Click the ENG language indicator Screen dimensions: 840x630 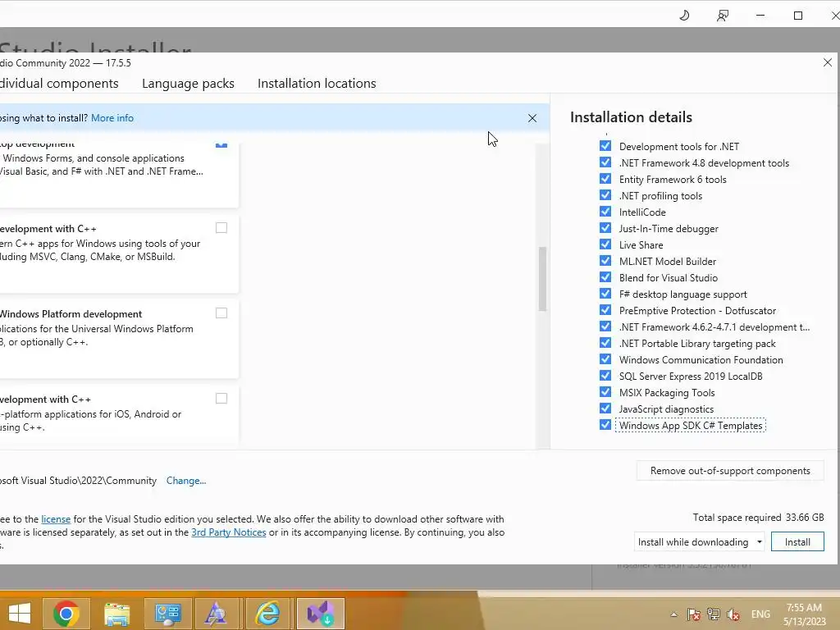760,614
